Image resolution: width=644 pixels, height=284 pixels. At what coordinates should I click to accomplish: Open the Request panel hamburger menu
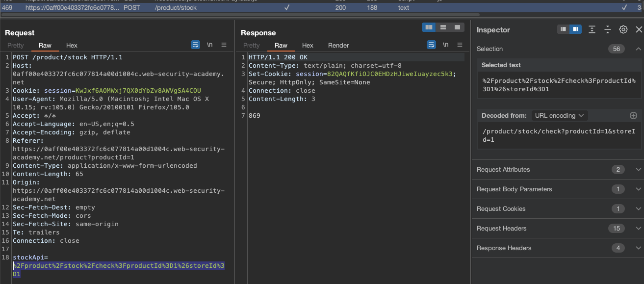[x=224, y=45]
